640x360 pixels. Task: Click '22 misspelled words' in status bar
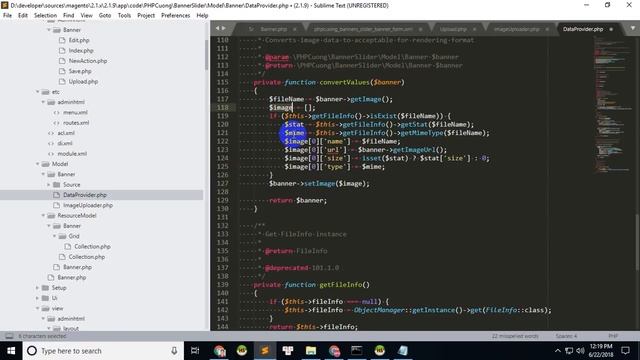pyautogui.click(x=515, y=336)
